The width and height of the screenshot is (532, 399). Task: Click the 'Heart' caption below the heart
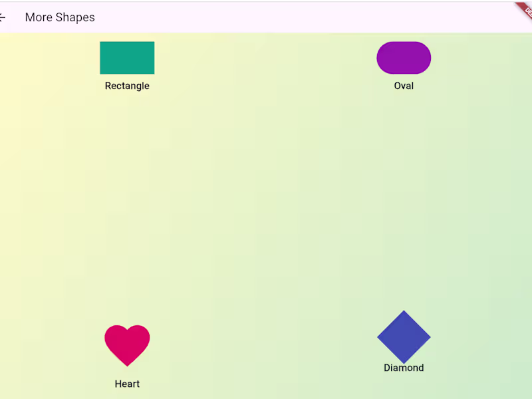point(127,384)
